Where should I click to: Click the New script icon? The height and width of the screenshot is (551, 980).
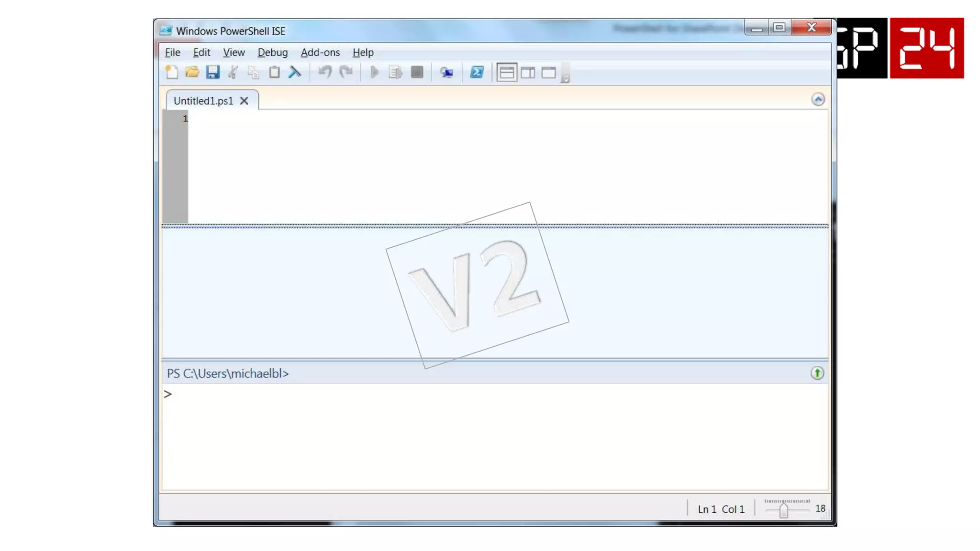pyautogui.click(x=172, y=72)
